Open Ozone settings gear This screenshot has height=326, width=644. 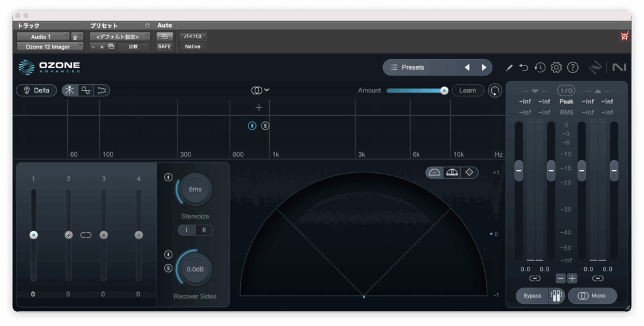556,67
